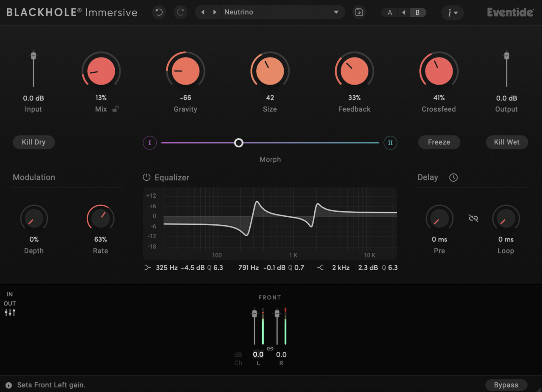Click the undo arrow icon
Screen dimensions: 542x392
[159, 12]
